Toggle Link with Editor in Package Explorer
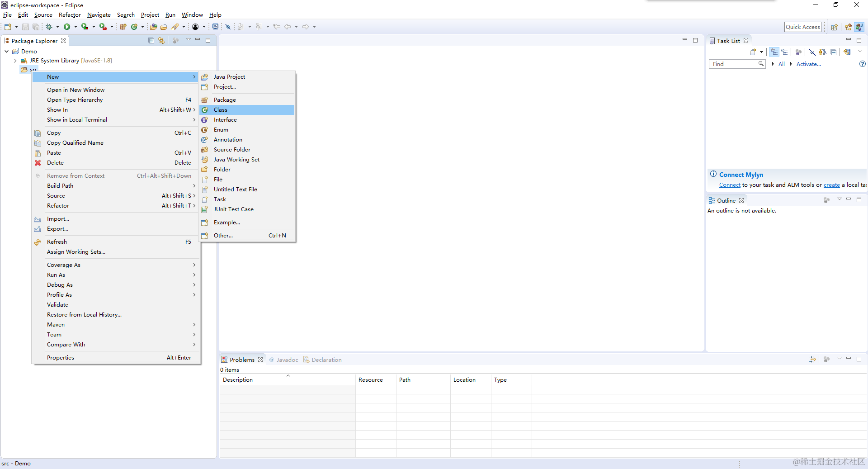The image size is (868, 469). tap(161, 40)
